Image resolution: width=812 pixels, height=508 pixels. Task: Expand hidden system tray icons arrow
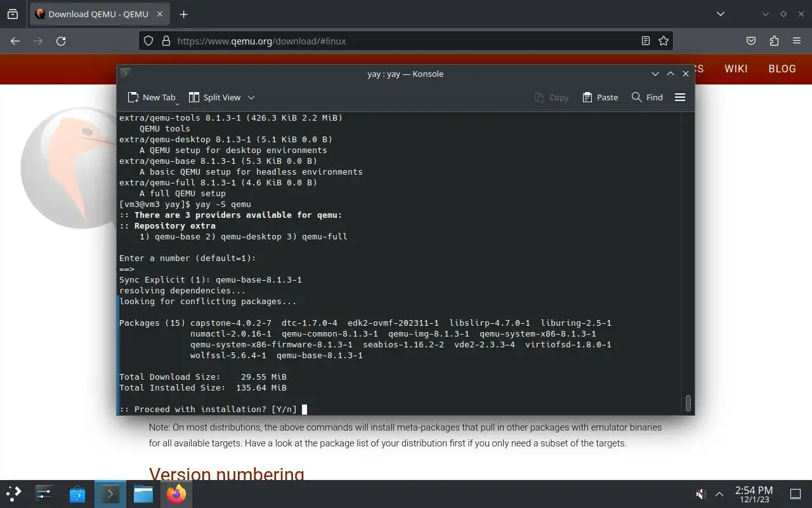point(719,493)
